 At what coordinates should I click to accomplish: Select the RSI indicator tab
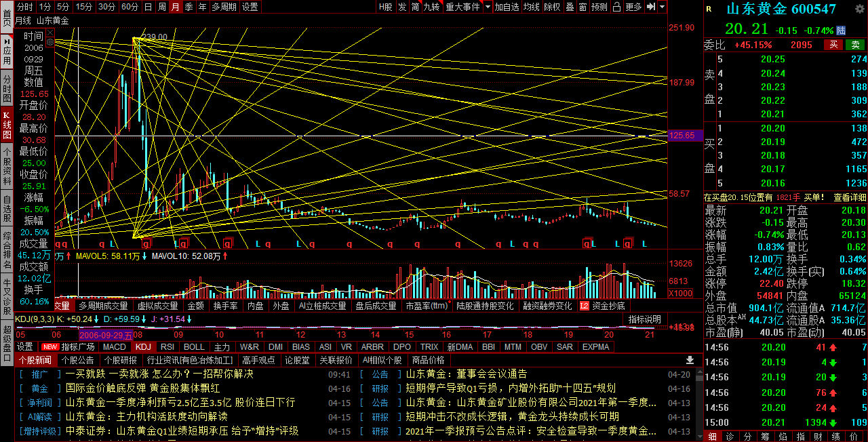tap(167, 346)
